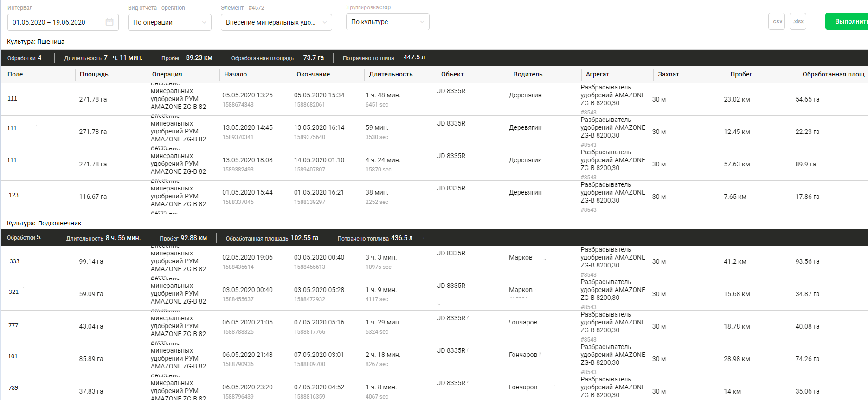Viewport: 868px width, 400px height.
Task: Export report as .csv file
Action: point(777,22)
